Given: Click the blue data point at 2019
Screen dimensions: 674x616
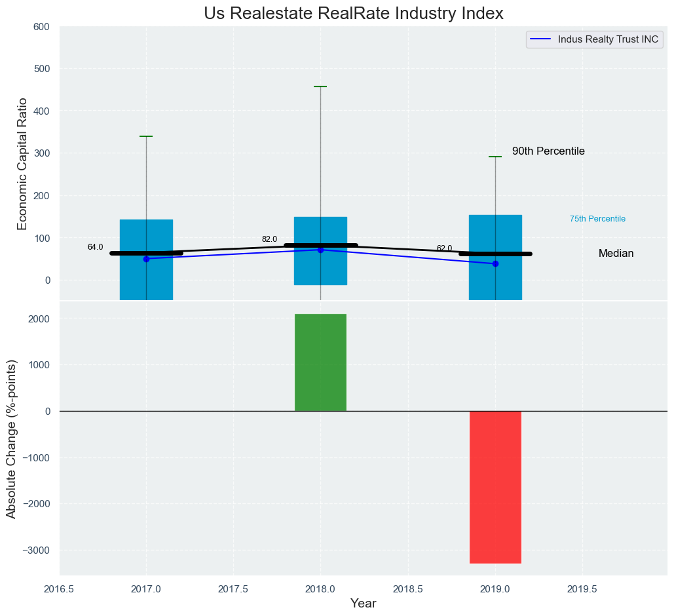Looking at the screenshot, I should point(495,263).
